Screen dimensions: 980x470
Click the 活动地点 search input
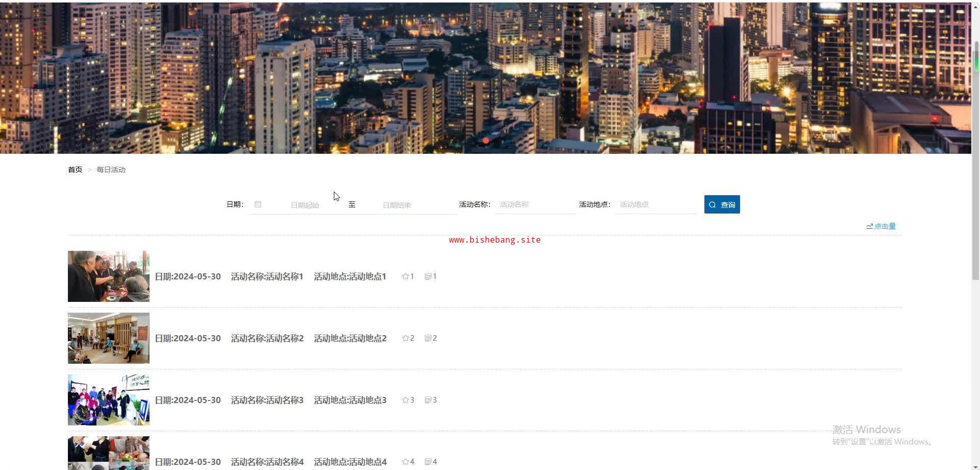pyautogui.click(x=656, y=204)
